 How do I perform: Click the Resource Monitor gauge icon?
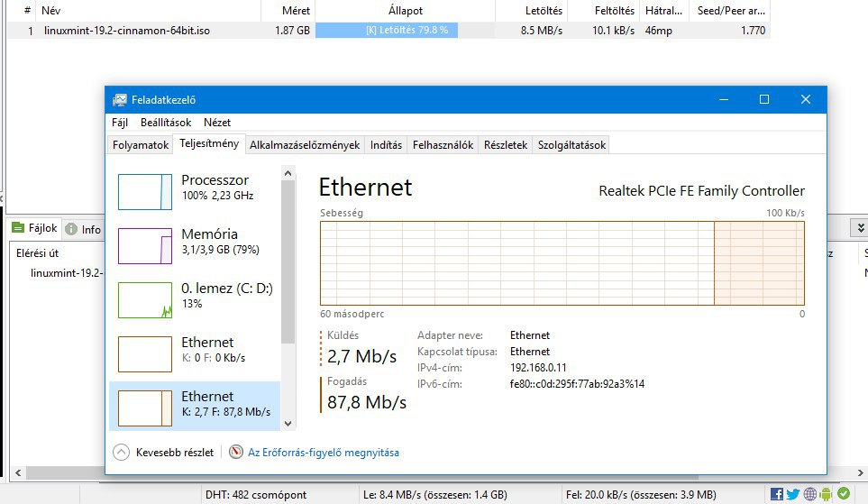click(236, 452)
